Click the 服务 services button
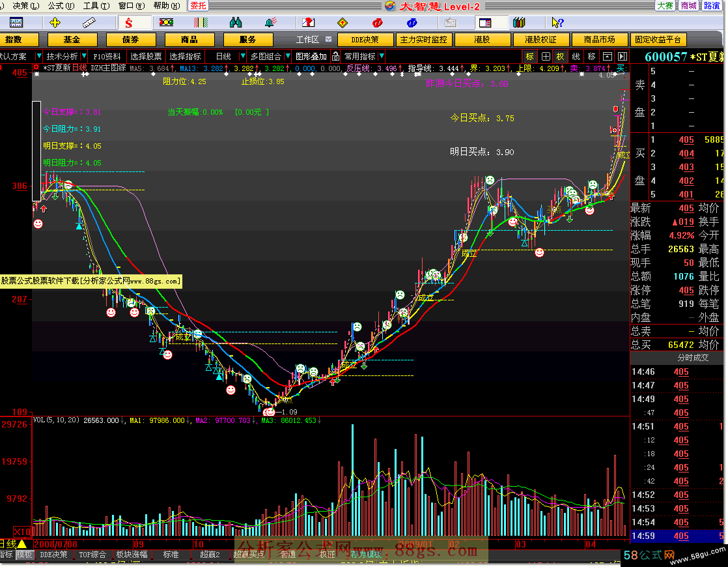 point(248,40)
